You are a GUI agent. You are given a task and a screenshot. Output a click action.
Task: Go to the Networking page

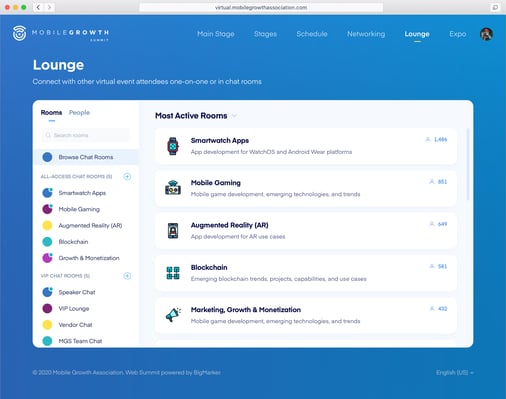tap(366, 34)
